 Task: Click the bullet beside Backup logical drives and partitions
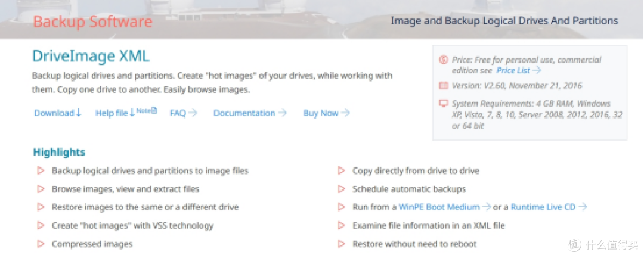tap(41, 170)
